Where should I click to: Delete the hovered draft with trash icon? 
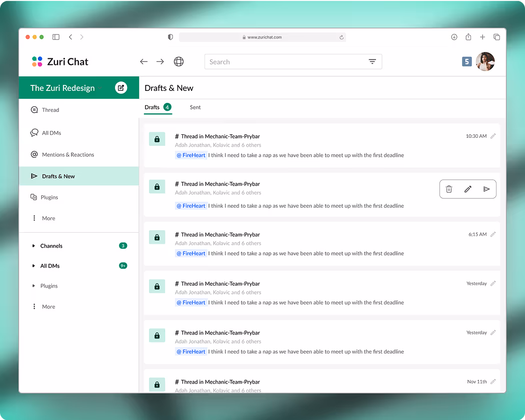coord(449,189)
